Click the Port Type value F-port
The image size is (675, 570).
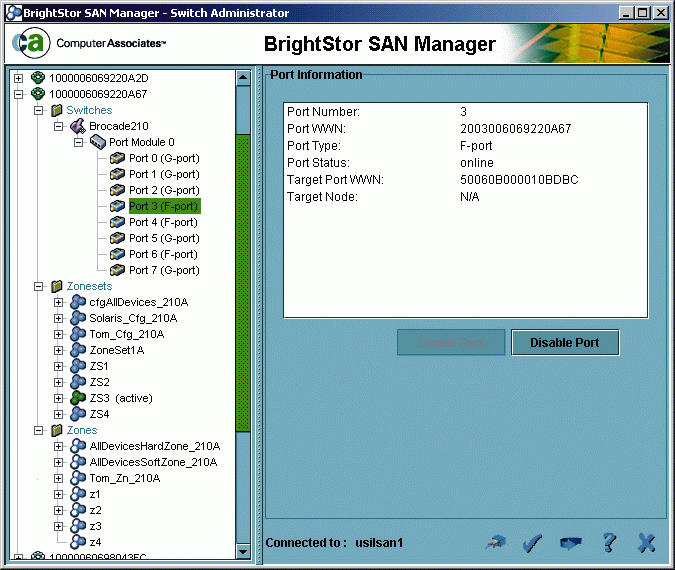pos(476,146)
